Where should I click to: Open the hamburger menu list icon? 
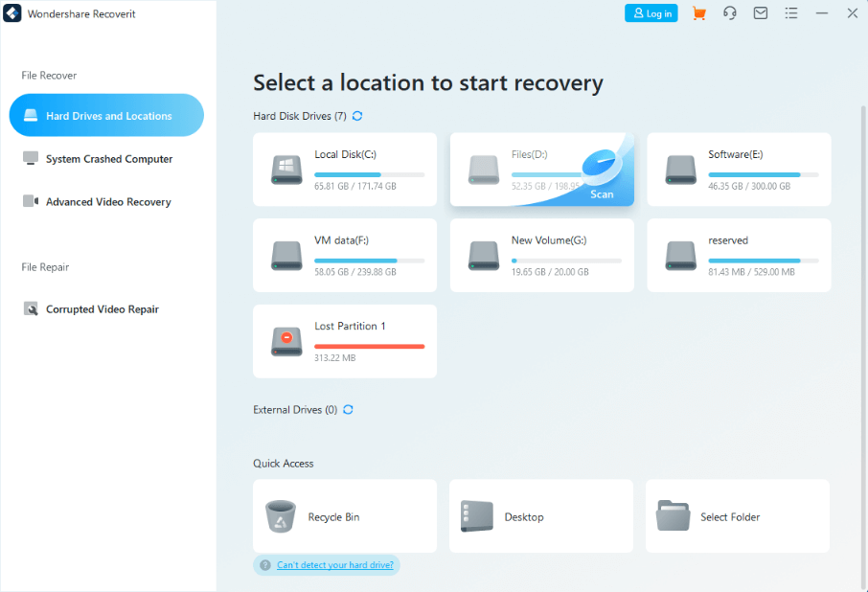click(x=791, y=13)
